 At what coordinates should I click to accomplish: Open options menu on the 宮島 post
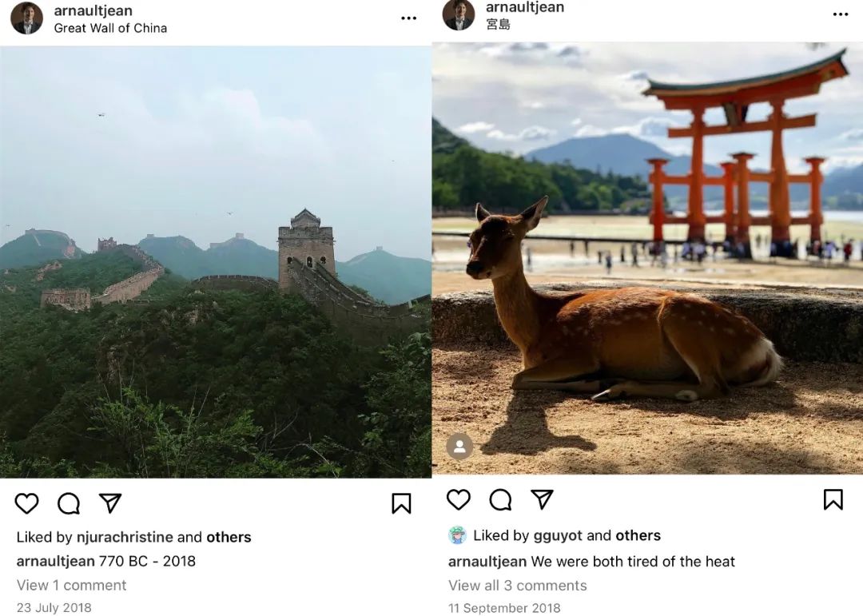(x=840, y=14)
